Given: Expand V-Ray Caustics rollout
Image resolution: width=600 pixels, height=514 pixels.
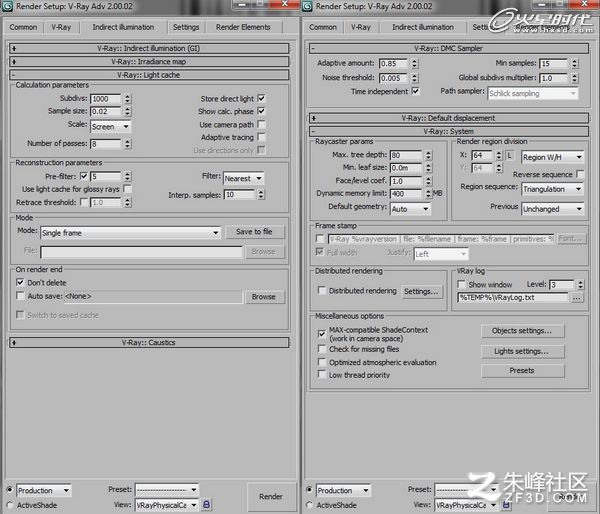Looking at the screenshot, I should coord(149,343).
